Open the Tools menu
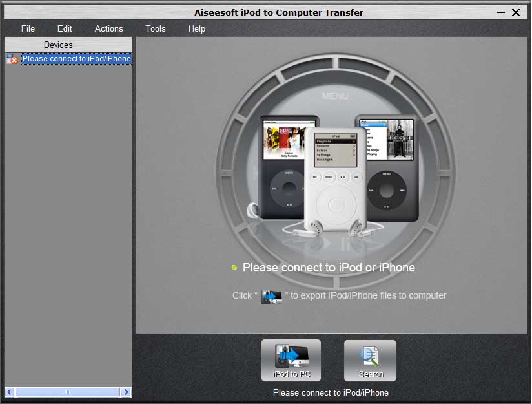 coord(156,28)
